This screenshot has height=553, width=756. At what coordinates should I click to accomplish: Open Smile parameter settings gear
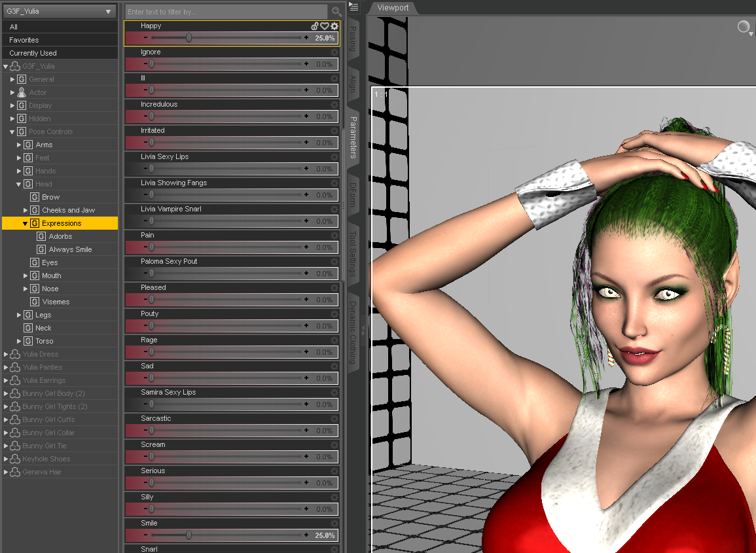coord(334,523)
